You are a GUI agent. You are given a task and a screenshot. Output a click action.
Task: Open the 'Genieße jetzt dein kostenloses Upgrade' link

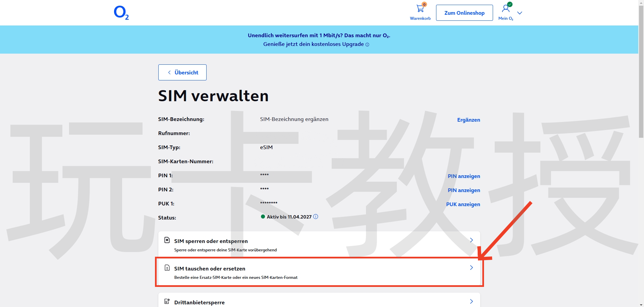click(x=314, y=44)
